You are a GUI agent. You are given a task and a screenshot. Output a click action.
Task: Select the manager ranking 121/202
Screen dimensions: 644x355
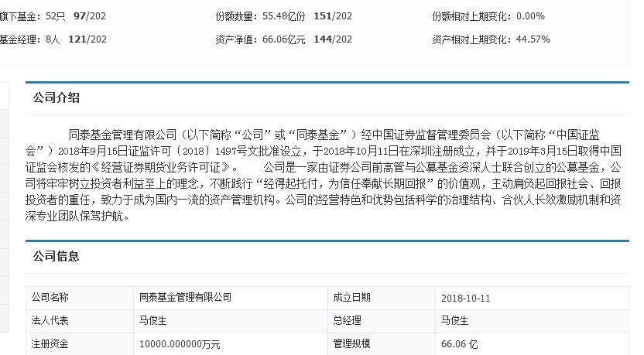pos(87,39)
